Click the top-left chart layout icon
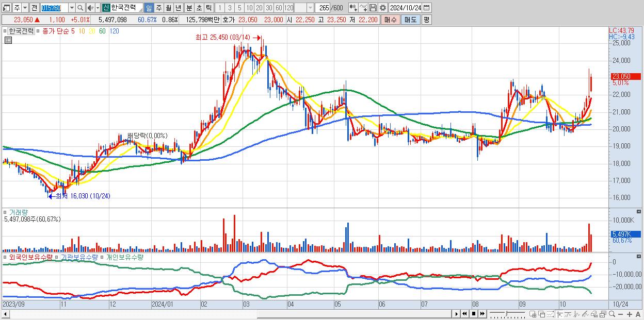 [6, 8]
